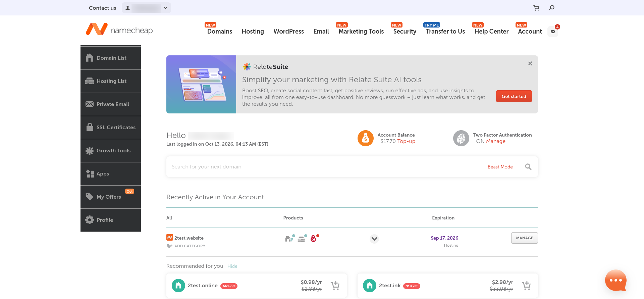Submit domain search magnifier icon
Viewport: 644px width, 299px height.
click(x=528, y=167)
